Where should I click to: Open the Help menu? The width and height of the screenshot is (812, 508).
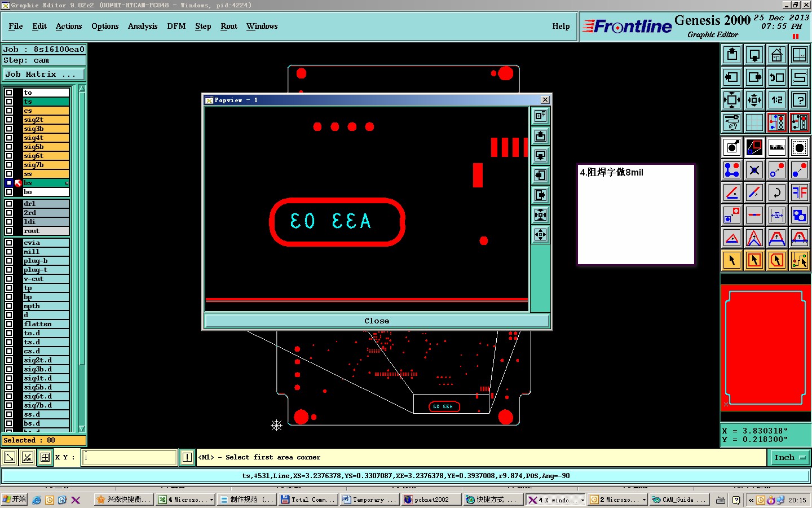coord(561,27)
